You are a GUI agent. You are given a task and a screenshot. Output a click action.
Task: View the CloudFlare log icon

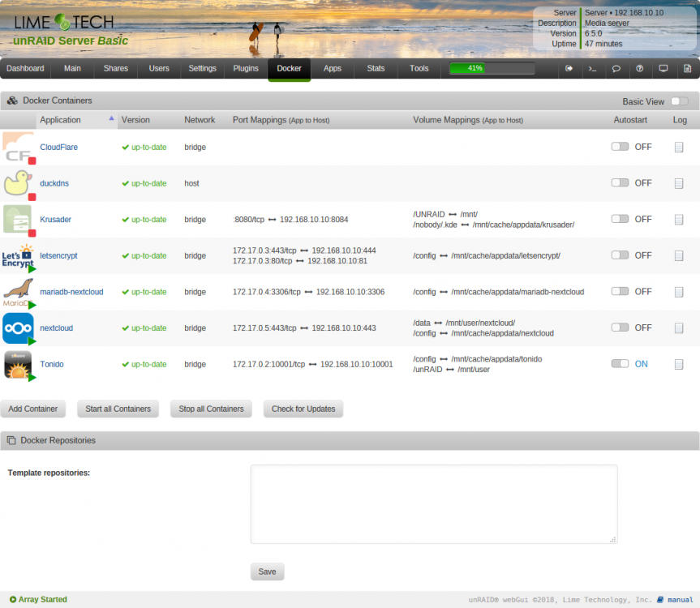(679, 148)
